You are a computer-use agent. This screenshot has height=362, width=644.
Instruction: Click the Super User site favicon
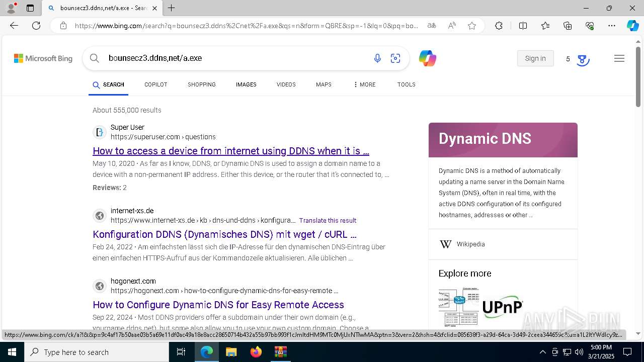point(100,132)
